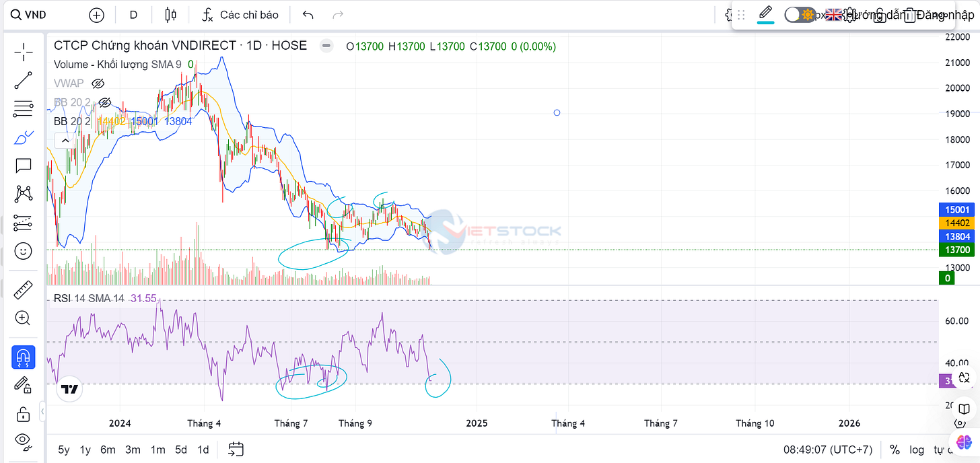
Task: Open the Fibonacci retracement tools
Action: coord(24,108)
